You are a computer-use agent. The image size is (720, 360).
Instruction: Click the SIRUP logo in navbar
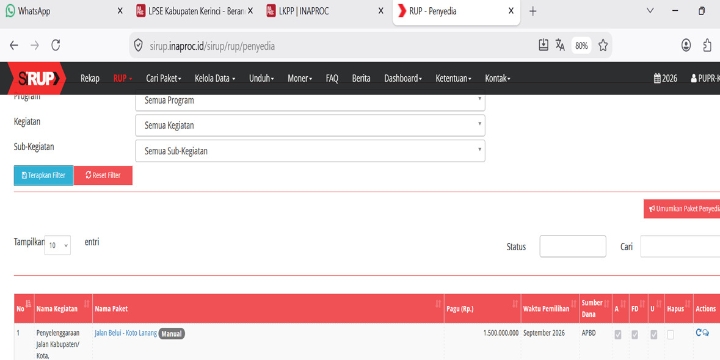pos(37,79)
